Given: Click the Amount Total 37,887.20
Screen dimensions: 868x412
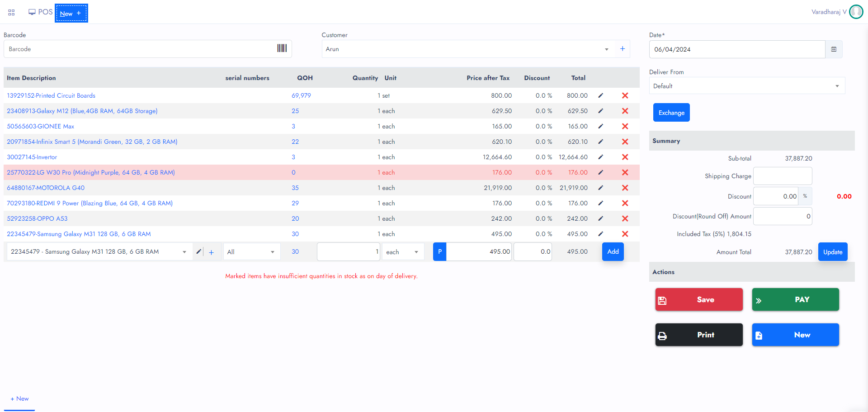Looking at the screenshot, I should click(x=798, y=252).
